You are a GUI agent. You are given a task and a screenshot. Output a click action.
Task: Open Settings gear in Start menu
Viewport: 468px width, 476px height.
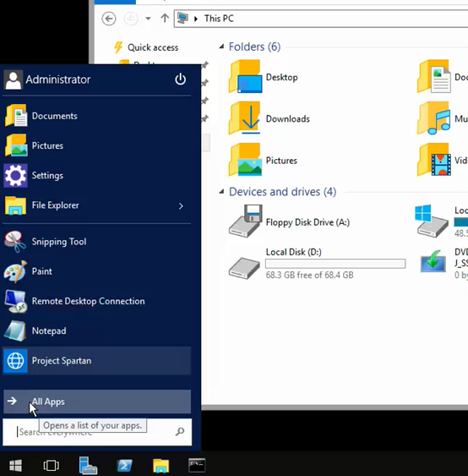(97, 175)
